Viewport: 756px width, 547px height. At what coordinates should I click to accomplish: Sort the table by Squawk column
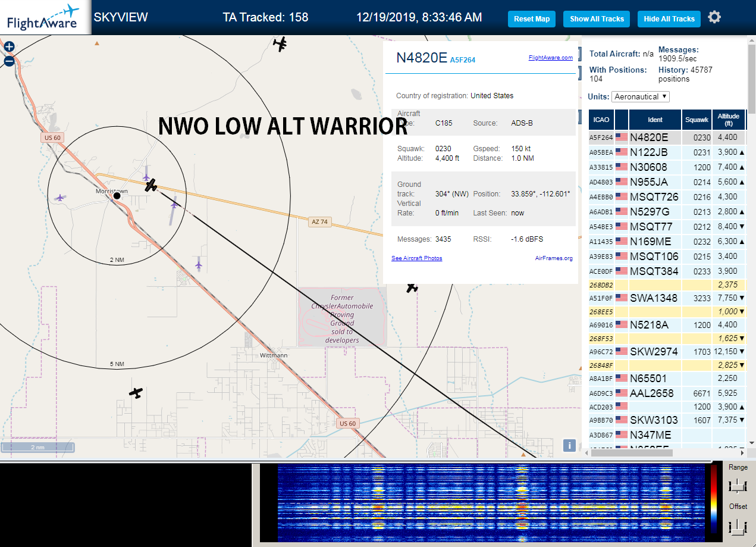click(x=697, y=120)
